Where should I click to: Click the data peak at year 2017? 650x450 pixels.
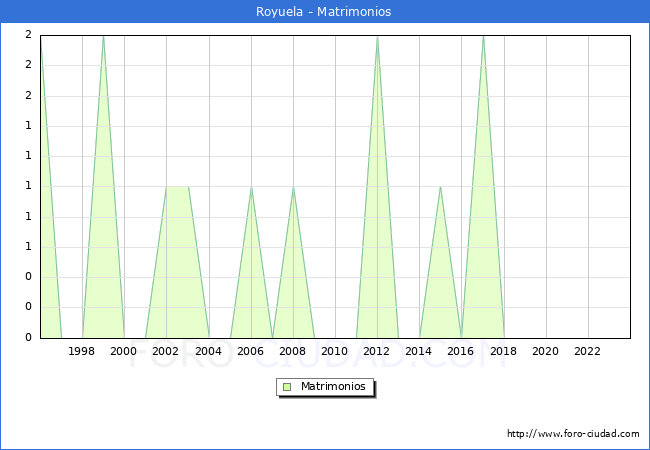483,37
